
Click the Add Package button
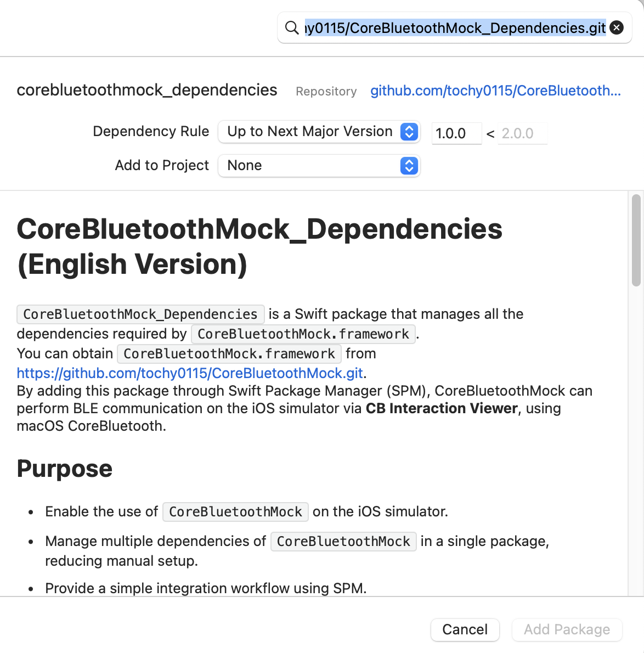(x=567, y=629)
